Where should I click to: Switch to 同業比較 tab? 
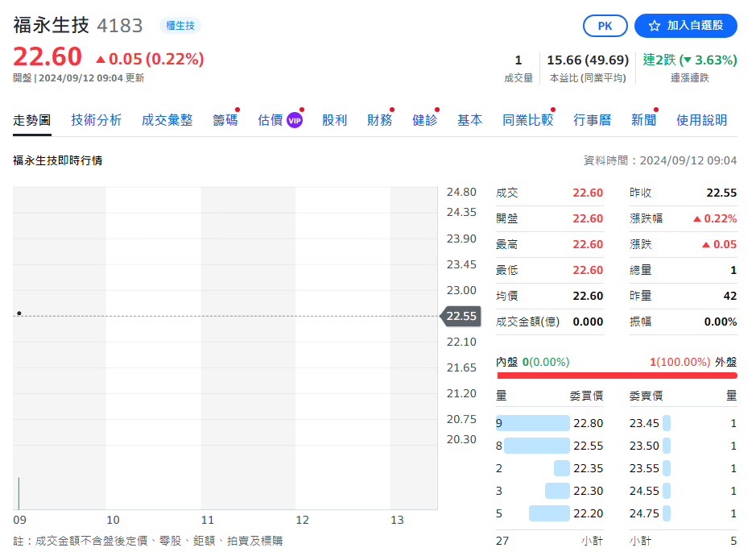(528, 120)
